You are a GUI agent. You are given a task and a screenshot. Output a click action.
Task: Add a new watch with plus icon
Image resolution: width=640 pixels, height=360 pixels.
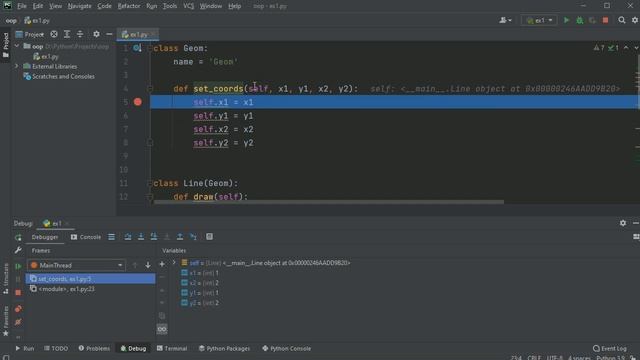click(162, 264)
